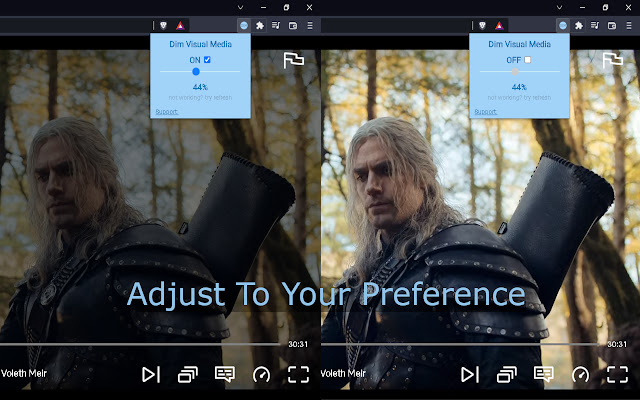Click the video progress bar in left player
The width and height of the screenshot is (640, 400).
tap(140, 344)
